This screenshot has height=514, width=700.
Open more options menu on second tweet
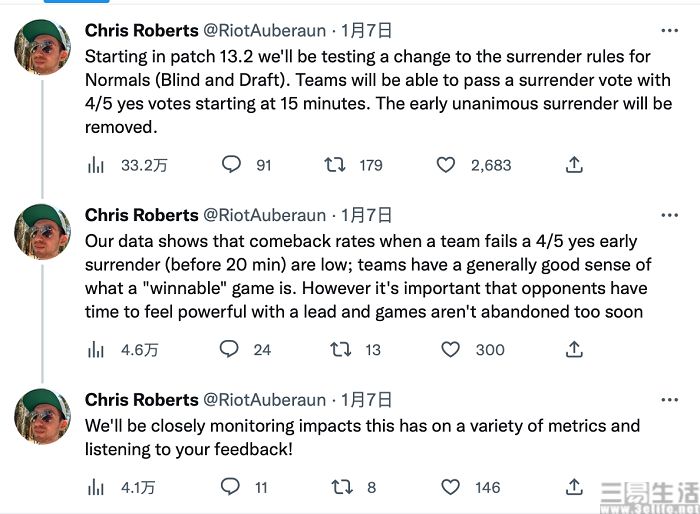(670, 215)
